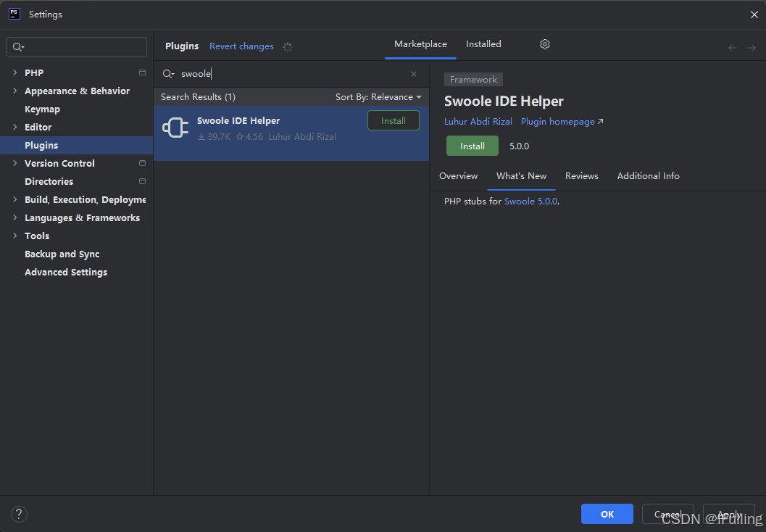This screenshot has height=532, width=766.
Task: Expand the Tools settings node
Action: [x=14, y=236]
